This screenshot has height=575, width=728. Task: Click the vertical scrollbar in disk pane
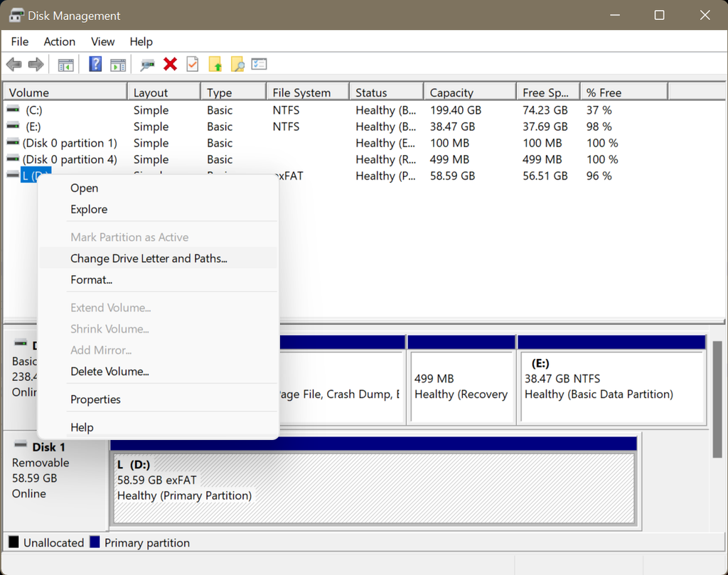click(x=717, y=399)
